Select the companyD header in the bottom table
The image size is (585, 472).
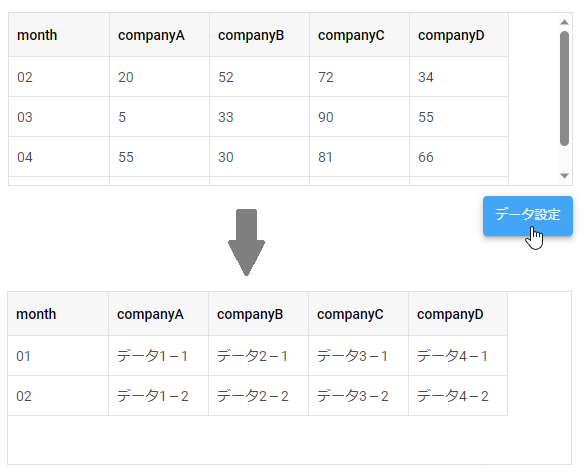[x=458, y=314]
